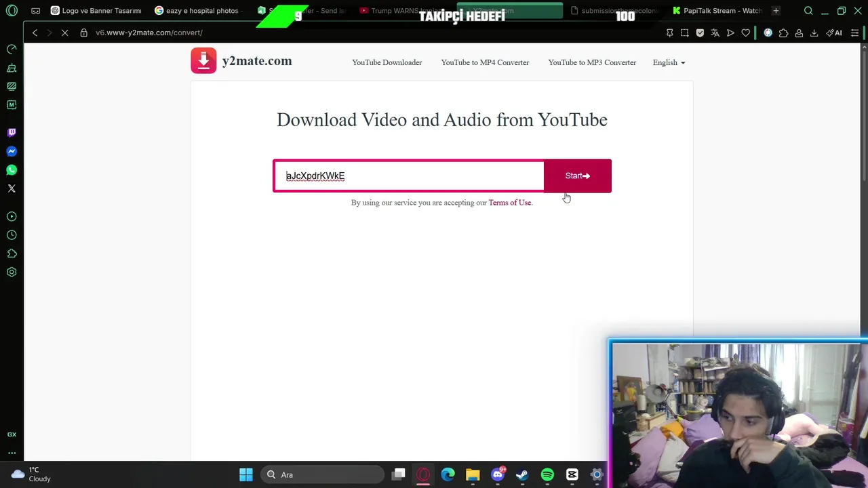Image resolution: width=868 pixels, height=488 pixels.
Task: View site security lock info
Action: (84, 33)
